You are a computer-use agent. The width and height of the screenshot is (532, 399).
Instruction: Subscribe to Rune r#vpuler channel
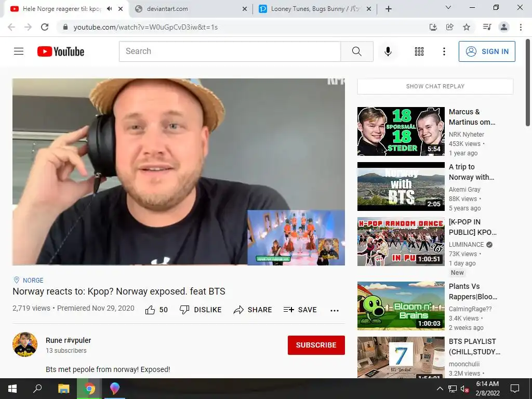pyautogui.click(x=316, y=345)
